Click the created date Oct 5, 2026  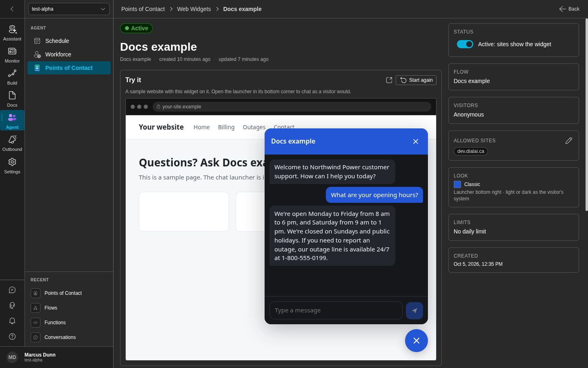478,264
